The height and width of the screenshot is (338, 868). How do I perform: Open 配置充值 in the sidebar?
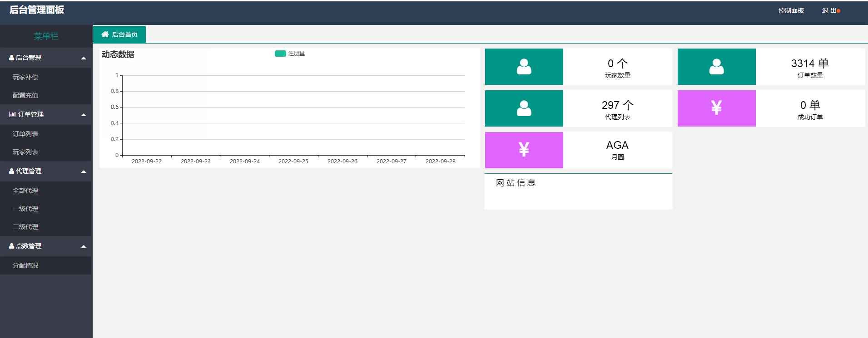pyautogui.click(x=45, y=95)
